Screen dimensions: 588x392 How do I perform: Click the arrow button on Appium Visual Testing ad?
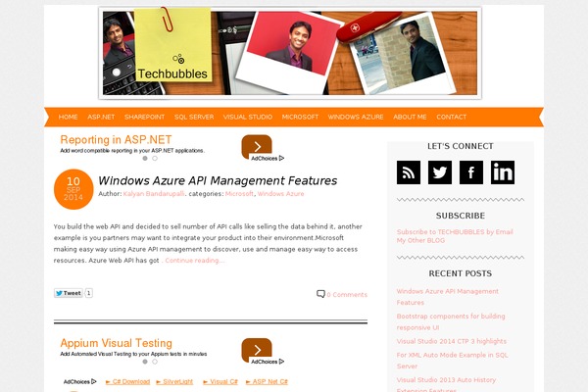point(257,349)
